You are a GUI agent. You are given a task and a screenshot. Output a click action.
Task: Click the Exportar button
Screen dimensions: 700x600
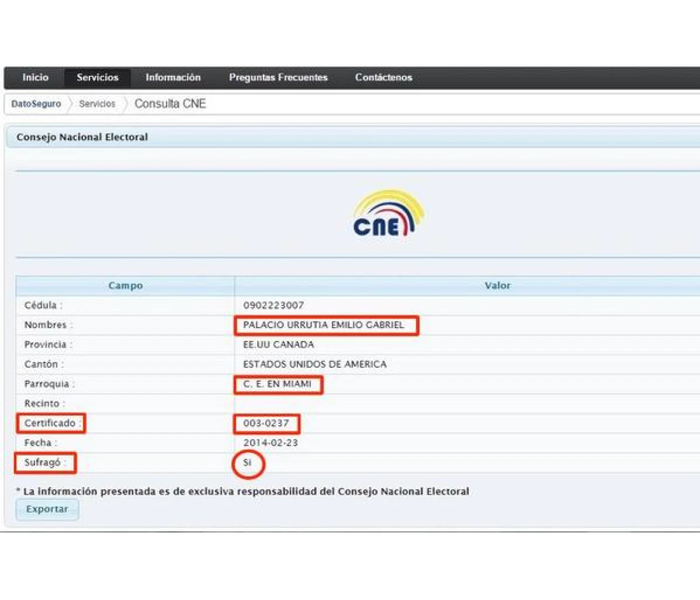[47, 509]
